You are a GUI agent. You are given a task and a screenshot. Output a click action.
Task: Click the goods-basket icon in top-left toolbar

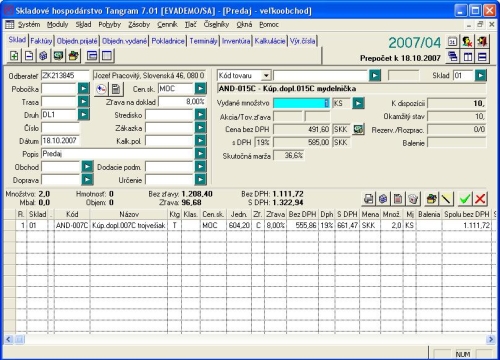[x=74, y=56]
